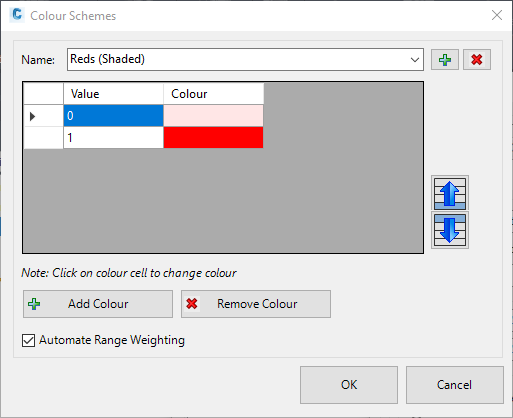Close the Colour Schemes dialog
The image size is (513, 418).
click(497, 15)
